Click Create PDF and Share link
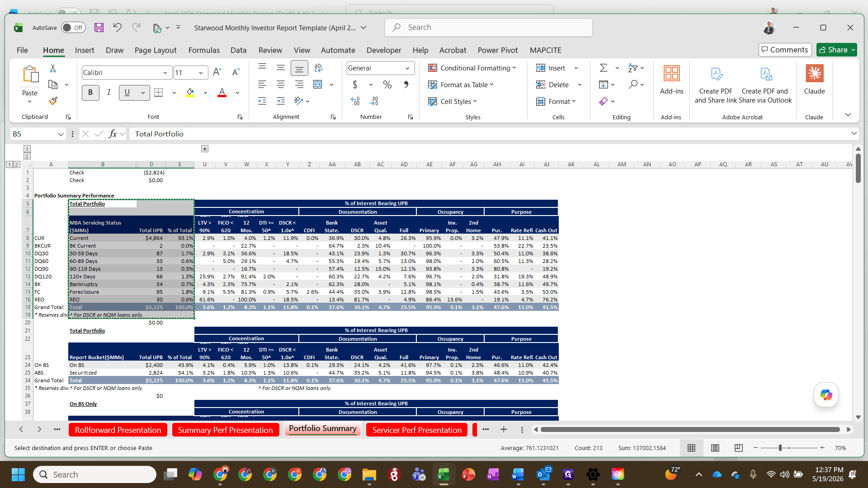 click(716, 84)
